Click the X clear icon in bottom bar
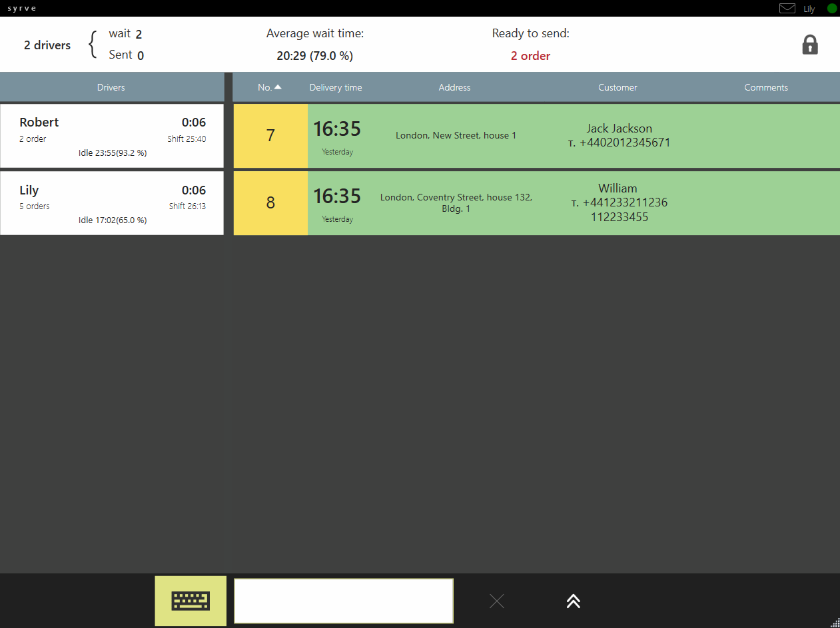The image size is (840, 628). [496, 601]
